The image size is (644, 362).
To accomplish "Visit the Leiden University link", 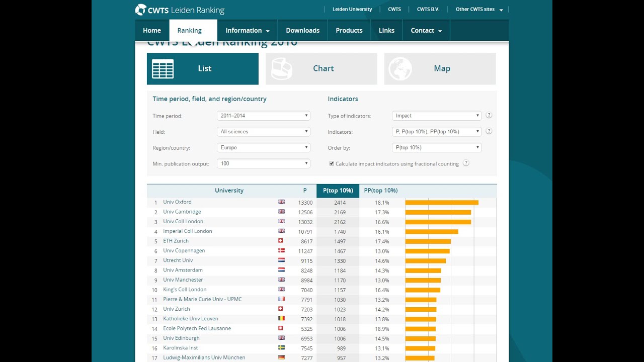I will 352,9.
